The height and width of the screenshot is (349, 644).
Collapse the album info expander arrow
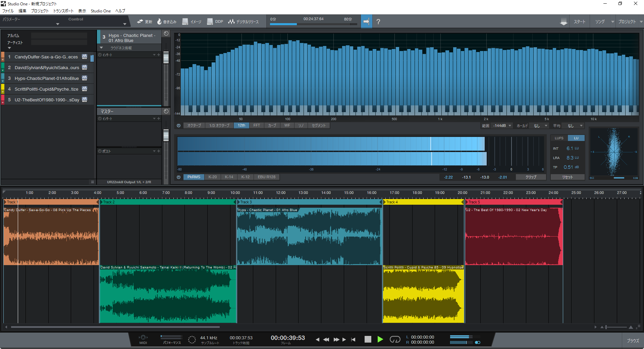pyautogui.click(x=9, y=48)
